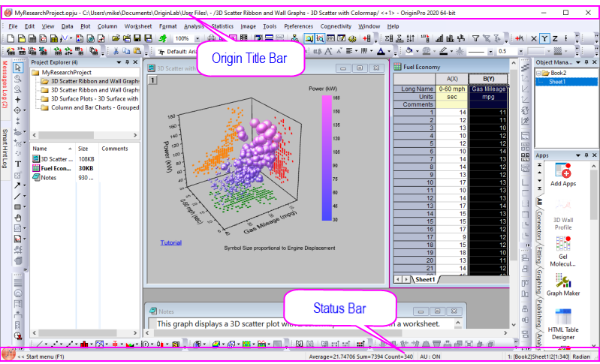Screen dimensions: 600x364
Task: Select the Line drawing tool
Action: click(x=17, y=196)
